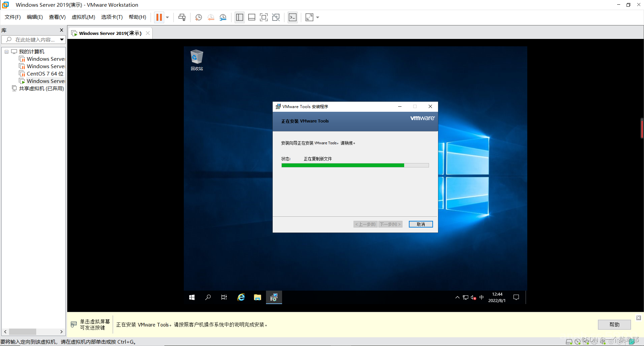Select the running Windows Server entry with green arrow
The width and height of the screenshot is (644, 346).
pos(46,81)
